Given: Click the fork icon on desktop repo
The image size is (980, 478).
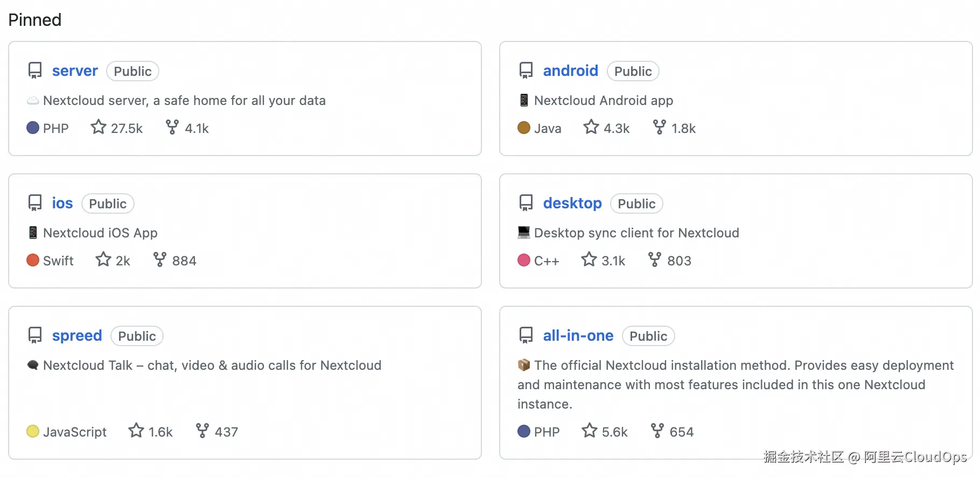Looking at the screenshot, I should point(654,260).
